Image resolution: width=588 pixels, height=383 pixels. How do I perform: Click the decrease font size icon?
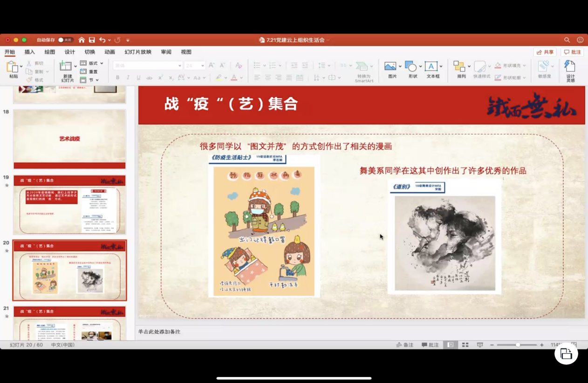coord(223,65)
